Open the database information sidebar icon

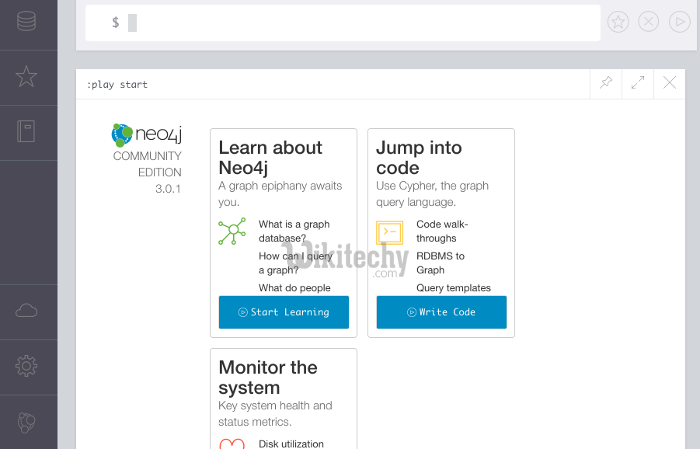pos(27,20)
